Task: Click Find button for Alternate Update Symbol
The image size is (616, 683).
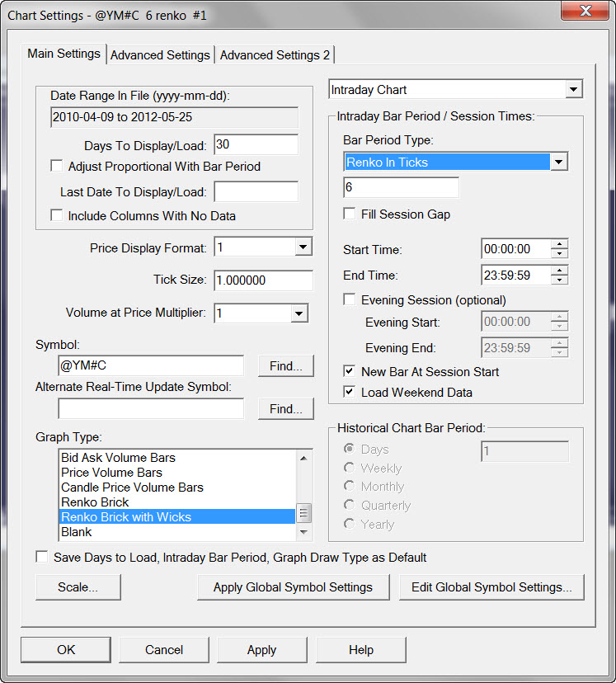Action: 285,408
